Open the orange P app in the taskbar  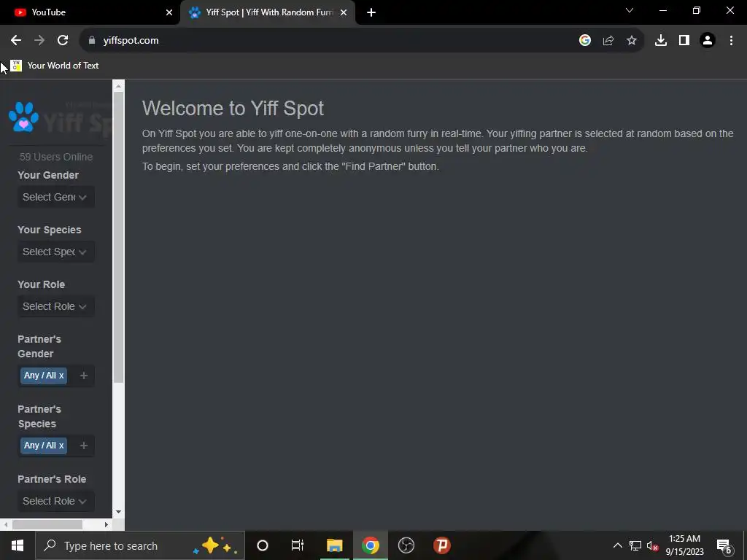[x=441, y=545]
